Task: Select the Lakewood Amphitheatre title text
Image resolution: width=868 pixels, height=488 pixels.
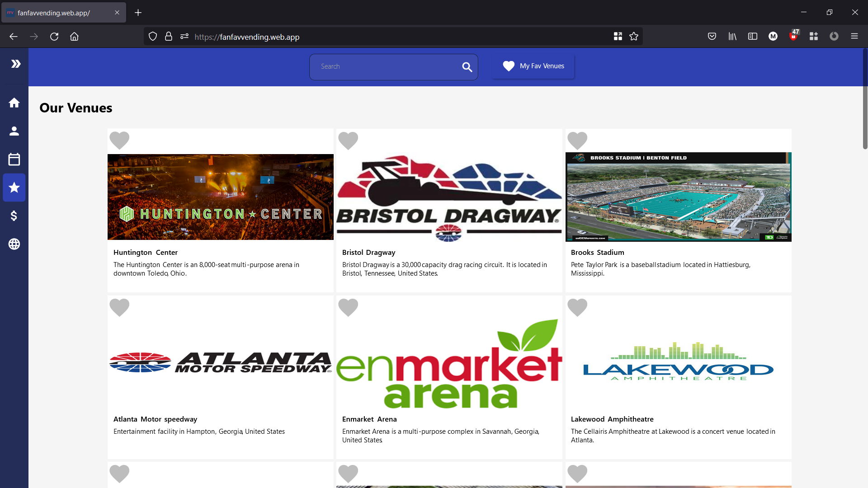Action: click(612, 419)
